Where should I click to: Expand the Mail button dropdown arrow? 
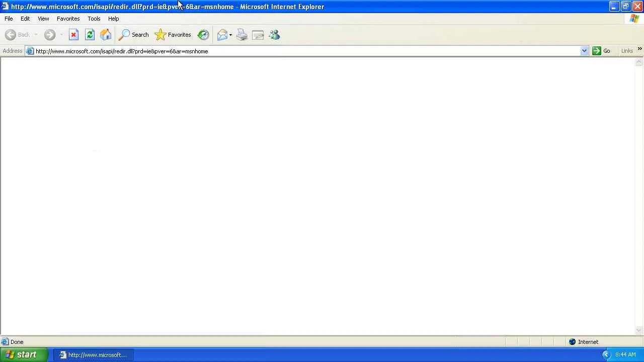coord(230,35)
